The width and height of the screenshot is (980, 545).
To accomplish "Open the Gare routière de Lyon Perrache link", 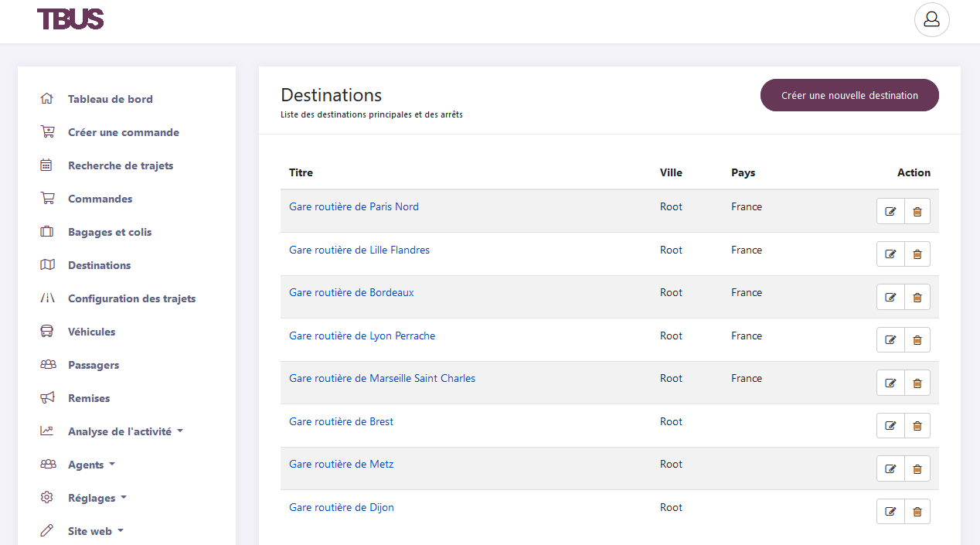I will pyautogui.click(x=362, y=336).
